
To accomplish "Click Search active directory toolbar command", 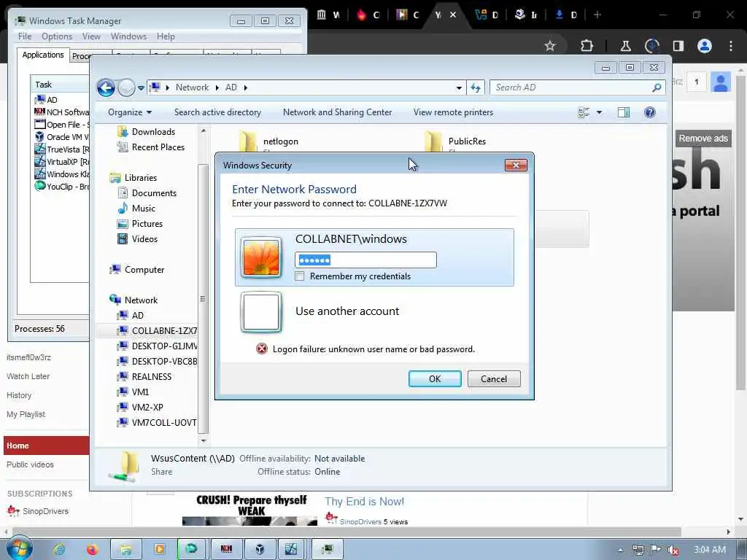I will (217, 112).
